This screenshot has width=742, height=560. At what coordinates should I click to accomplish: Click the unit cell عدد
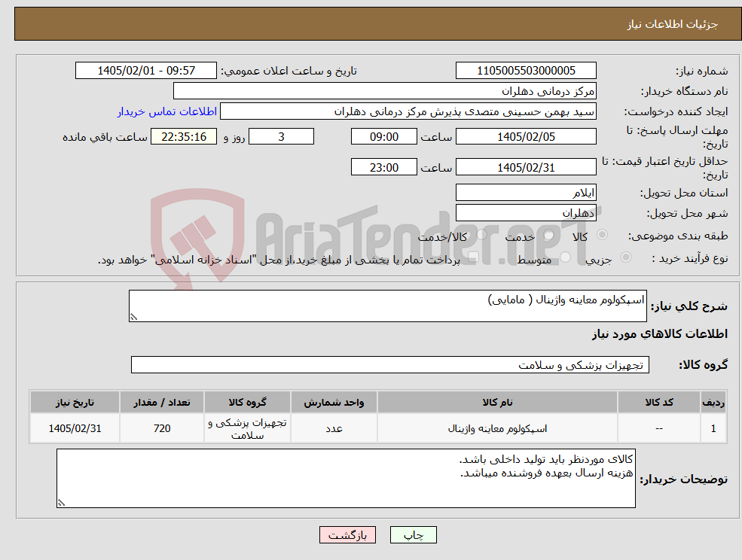point(334,428)
